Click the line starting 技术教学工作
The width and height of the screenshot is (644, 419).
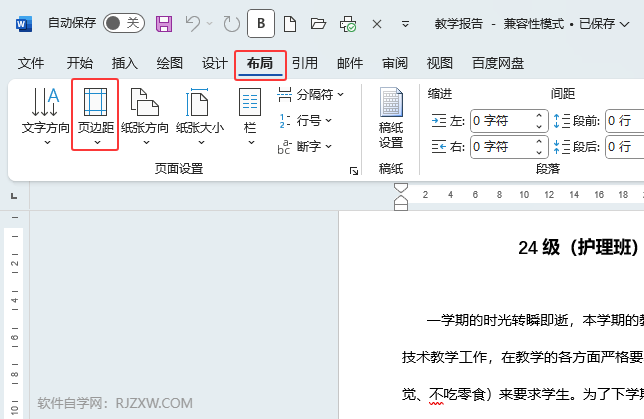pyautogui.click(x=522, y=357)
